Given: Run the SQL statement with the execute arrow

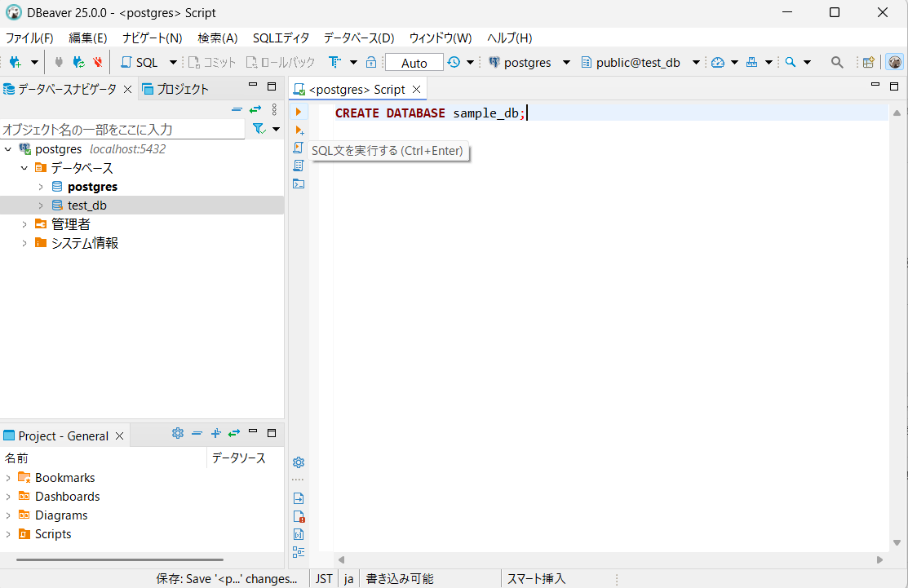Looking at the screenshot, I should [299, 112].
